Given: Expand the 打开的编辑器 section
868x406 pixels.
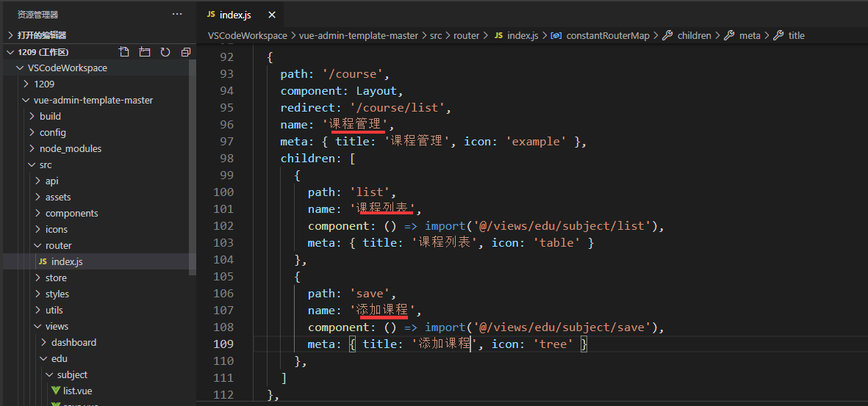Looking at the screenshot, I should [x=100, y=35].
